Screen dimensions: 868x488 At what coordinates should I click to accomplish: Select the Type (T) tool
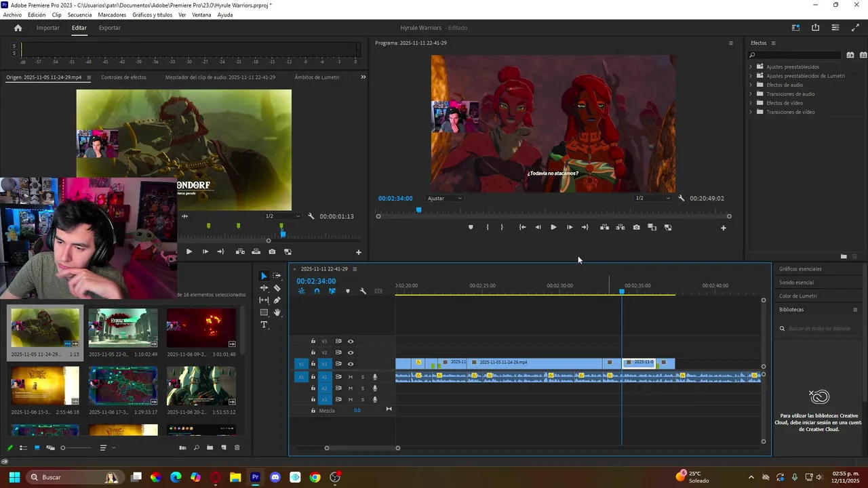(264, 325)
